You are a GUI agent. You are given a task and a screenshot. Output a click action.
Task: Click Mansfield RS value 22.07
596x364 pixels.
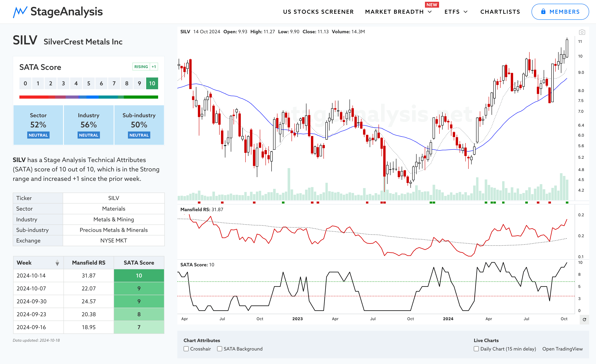[x=89, y=288]
